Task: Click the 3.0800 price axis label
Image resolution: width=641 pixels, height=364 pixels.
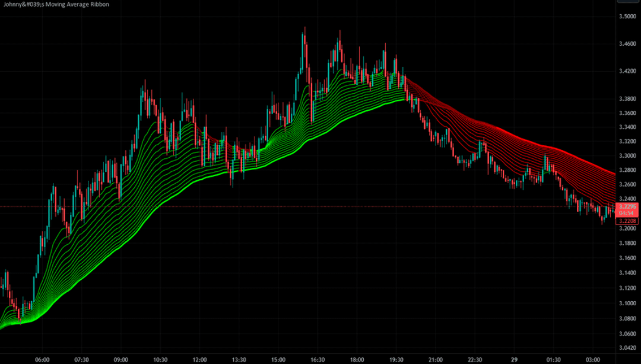Action: tap(628, 319)
